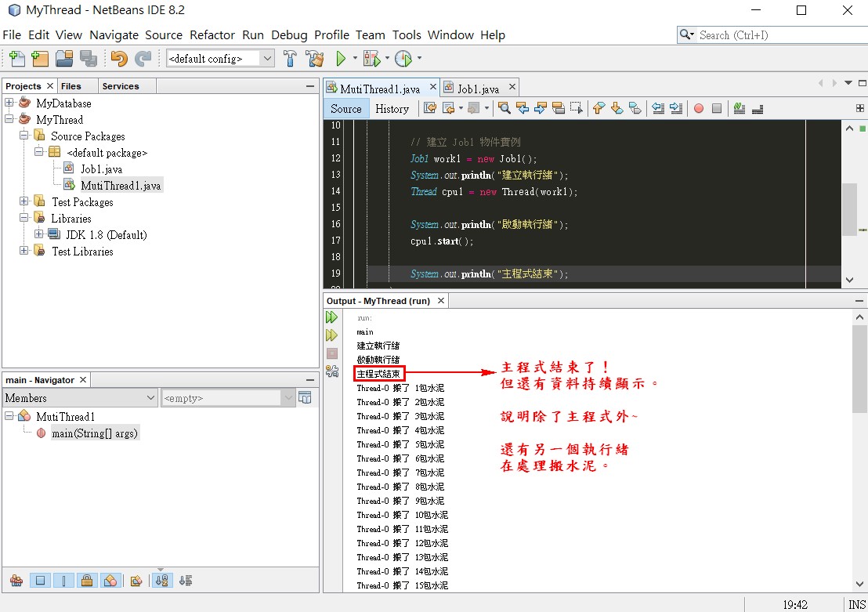Click the Start Macro Recording red icon

[699, 109]
